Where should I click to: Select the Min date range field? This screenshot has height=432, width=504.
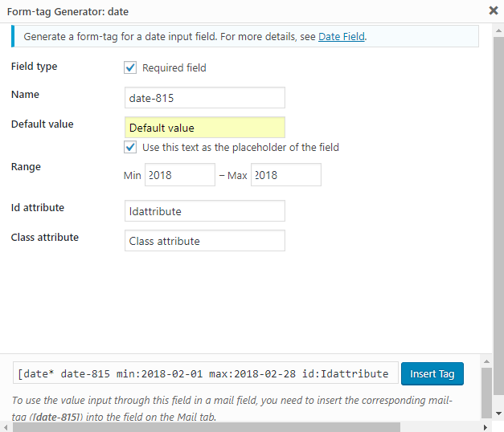pos(179,175)
